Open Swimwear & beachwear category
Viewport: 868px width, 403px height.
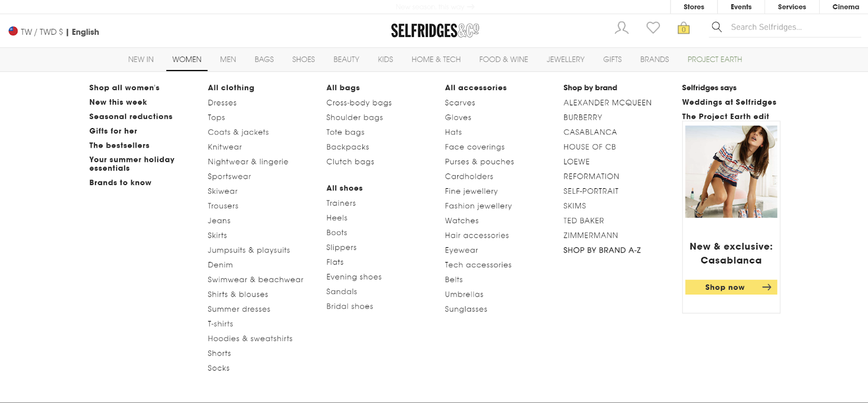tap(256, 280)
